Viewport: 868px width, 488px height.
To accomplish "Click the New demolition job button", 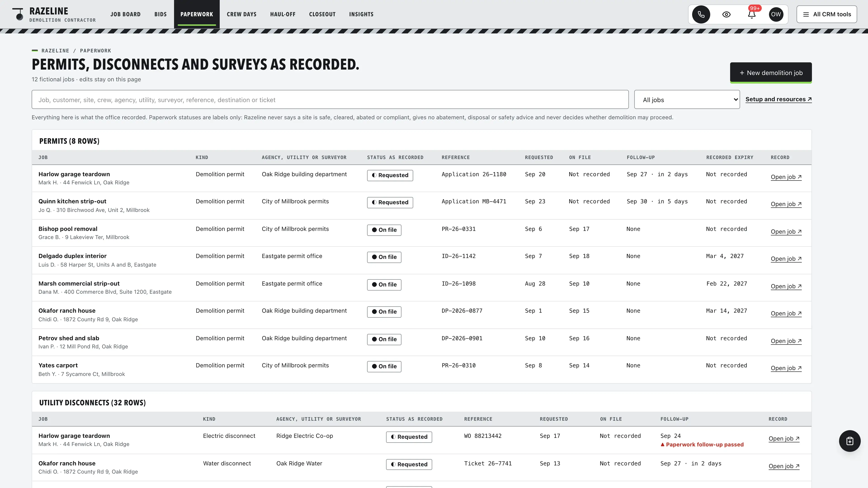I will (x=771, y=73).
